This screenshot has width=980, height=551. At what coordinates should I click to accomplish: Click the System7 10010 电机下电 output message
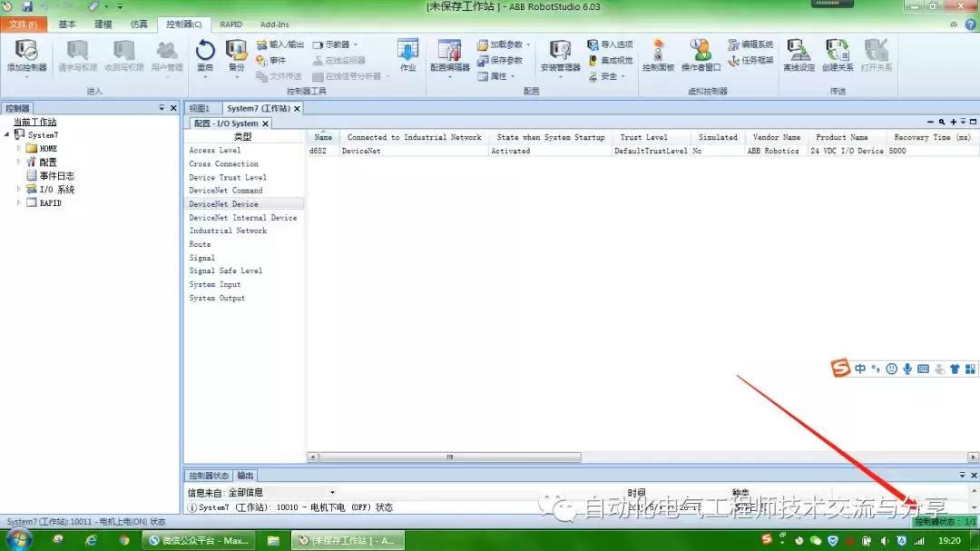click(296, 507)
